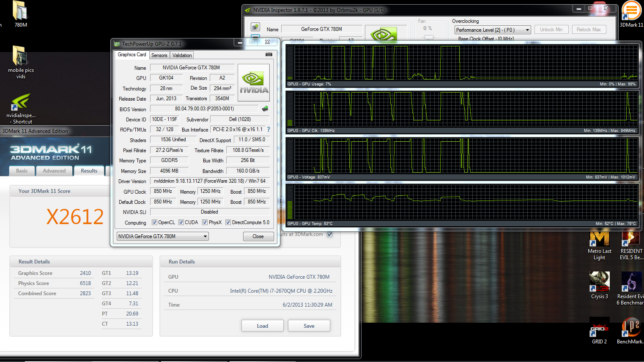Launch the Crysis 3 desktop shortcut
Image resolution: width=644 pixels, height=362 pixels.
point(599,282)
